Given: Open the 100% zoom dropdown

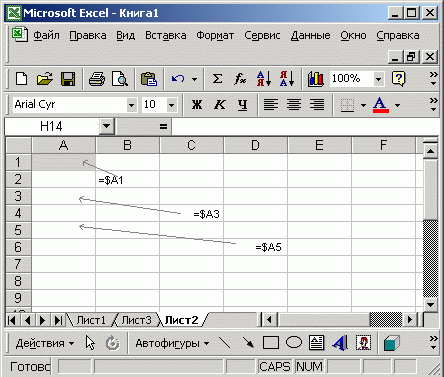Looking at the screenshot, I should [378, 79].
